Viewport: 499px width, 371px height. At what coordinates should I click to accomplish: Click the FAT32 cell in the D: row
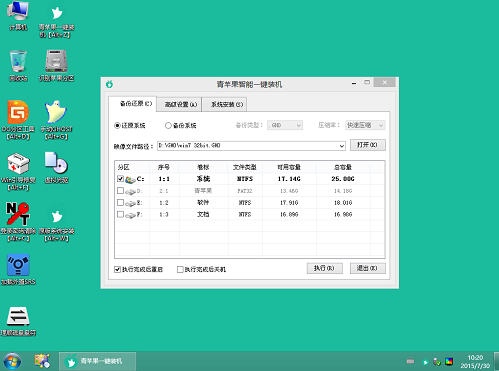pyautogui.click(x=245, y=191)
